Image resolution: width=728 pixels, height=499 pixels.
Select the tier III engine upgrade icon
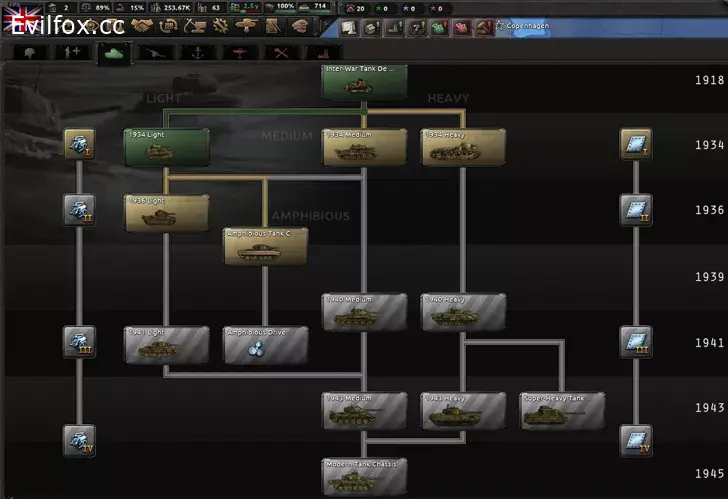pyautogui.click(x=79, y=342)
